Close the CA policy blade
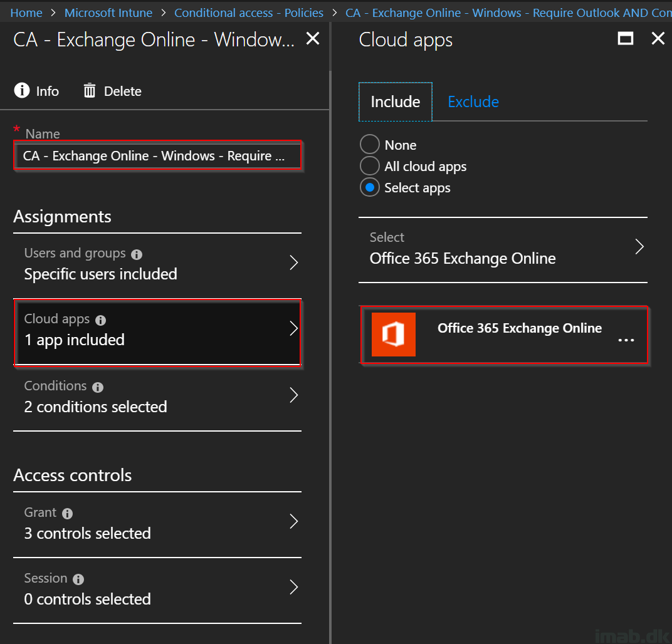Image resolution: width=672 pixels, height=644 pixels. [313, 39]
